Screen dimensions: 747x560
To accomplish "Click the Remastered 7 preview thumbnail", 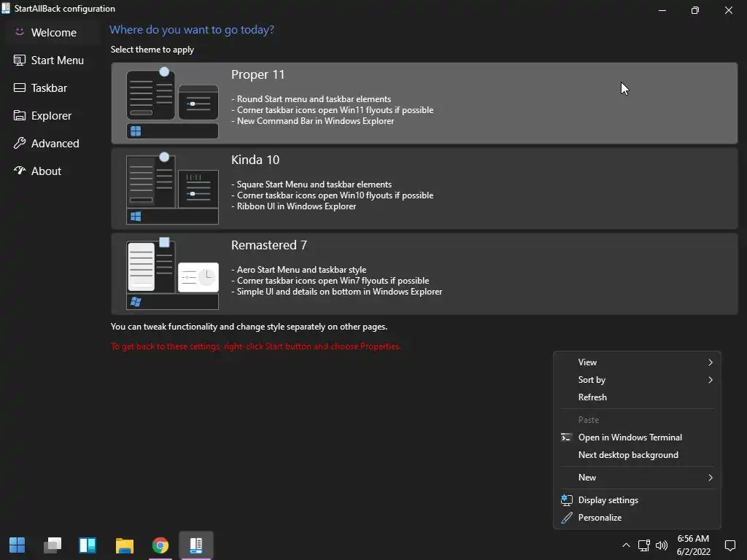I will pos(172,274).
